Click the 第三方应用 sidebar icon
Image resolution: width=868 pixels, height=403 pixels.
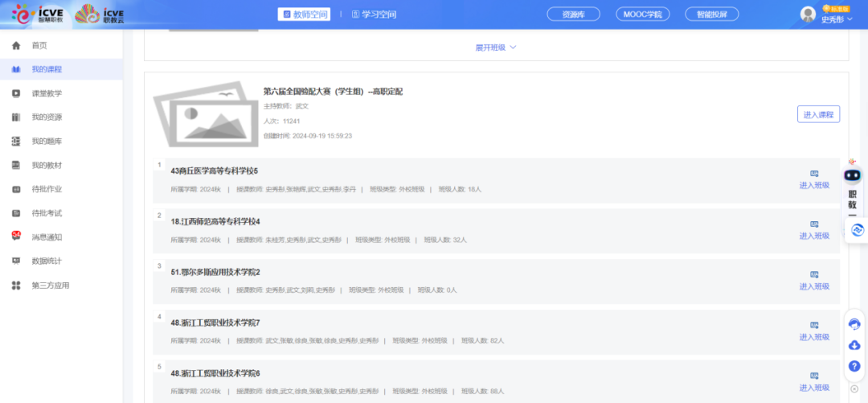[x=16, y=286]
